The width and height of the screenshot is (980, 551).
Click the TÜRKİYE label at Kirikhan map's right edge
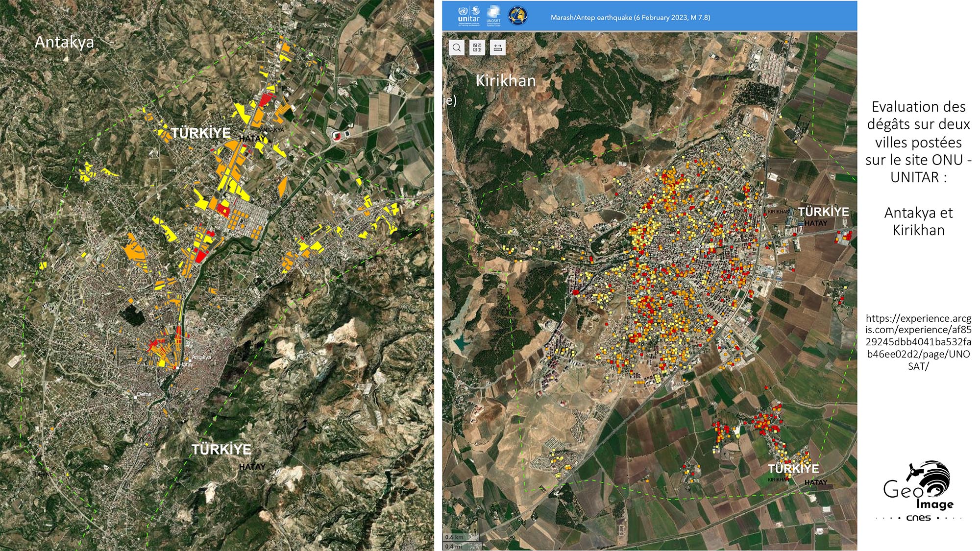[823, 212]
